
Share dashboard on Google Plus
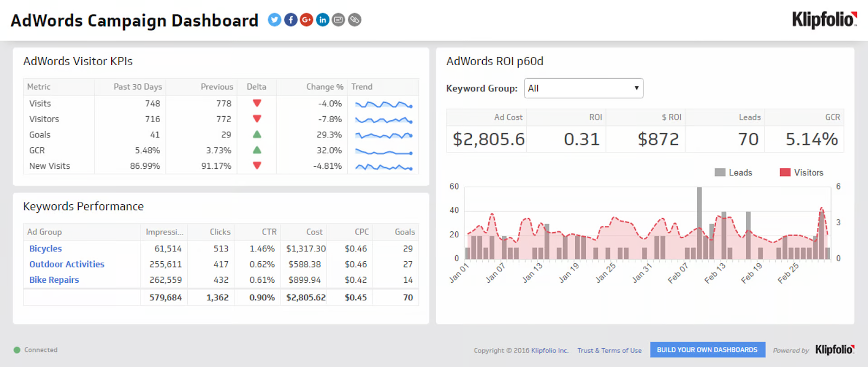307,20
